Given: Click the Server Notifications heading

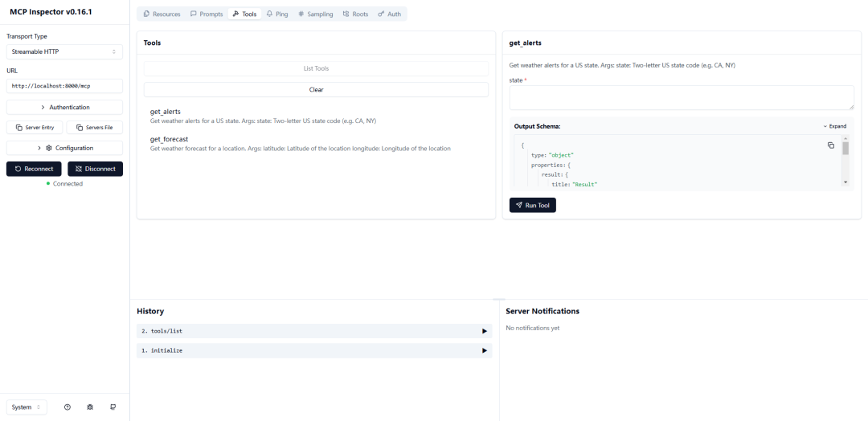Looking at the screenshot, I should [x=542, y=311].
